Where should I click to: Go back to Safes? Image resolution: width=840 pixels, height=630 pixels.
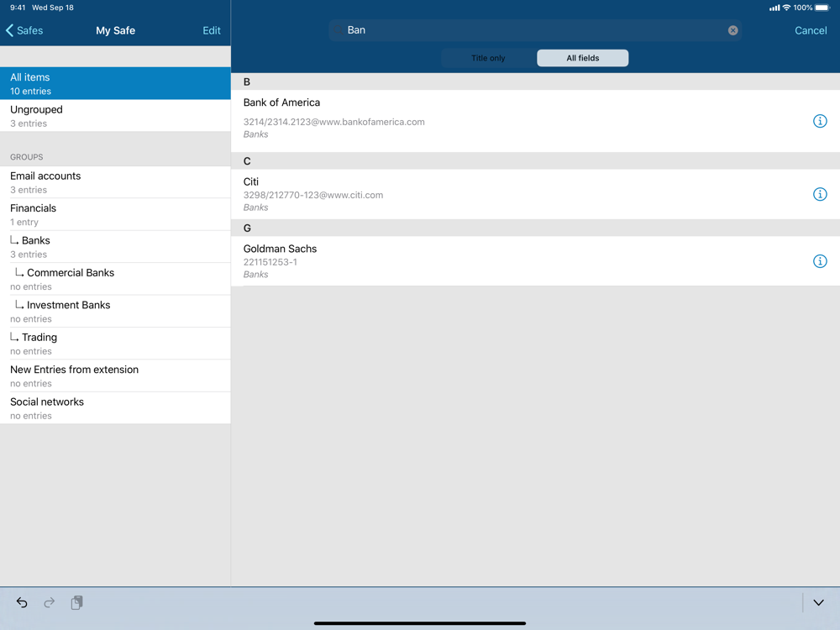(24, 30)
